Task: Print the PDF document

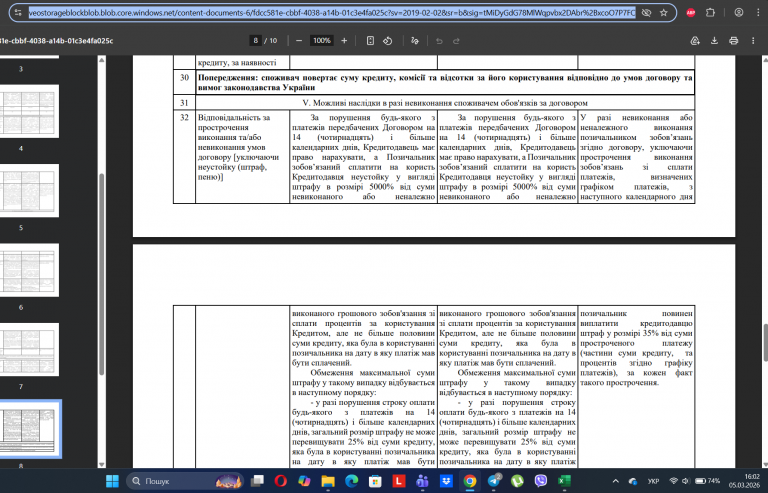Action: click(x=733, y=41)
